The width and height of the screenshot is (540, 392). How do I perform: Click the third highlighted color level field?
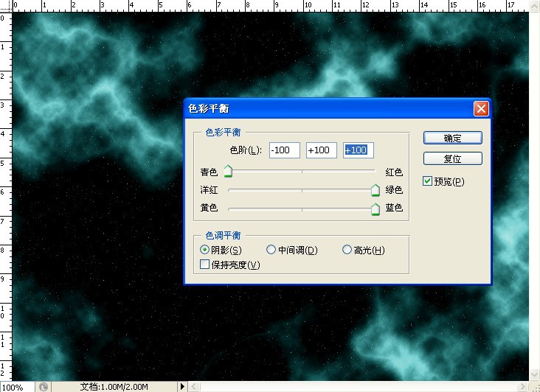pyautogui.click(x=359, y=150)
